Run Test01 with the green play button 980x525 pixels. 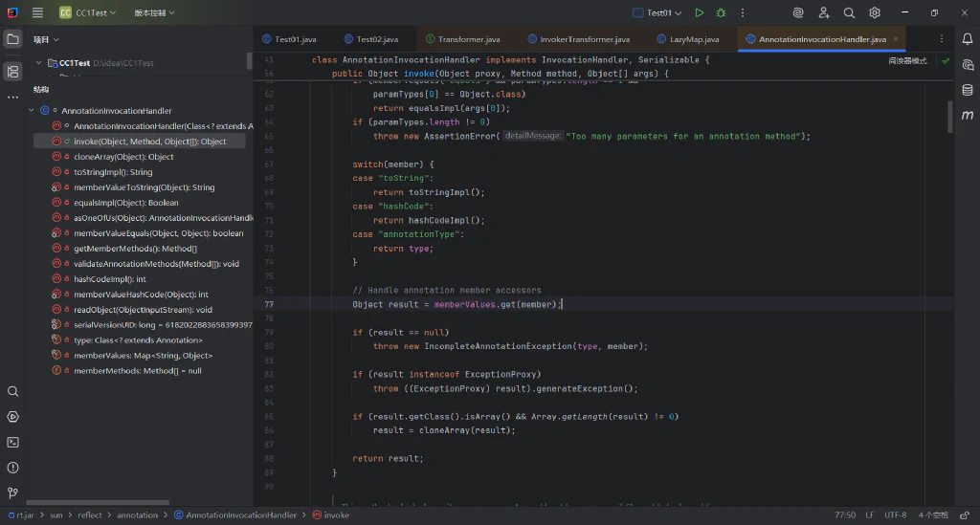pos(700,12)
